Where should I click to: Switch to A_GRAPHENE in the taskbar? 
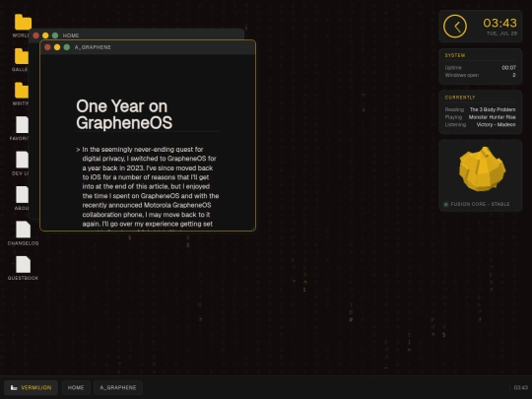coord(118,387)
